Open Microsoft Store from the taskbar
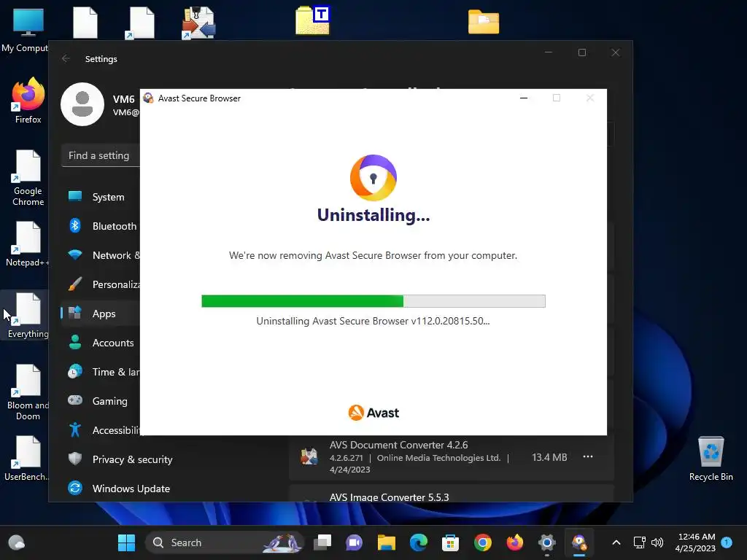Screen dimensions: 747x560 [450, 542]
